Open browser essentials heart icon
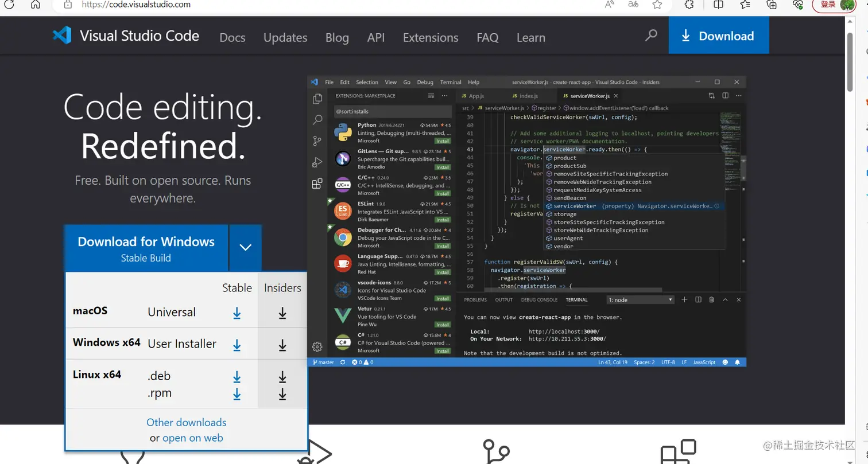Image resolution: width=868 pixels, height=464 pixels. (798, 5)
